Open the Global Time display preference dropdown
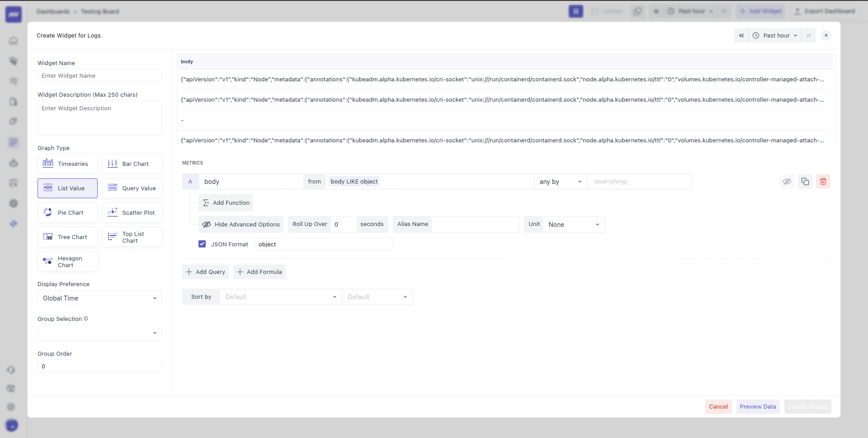 point(99,298)
